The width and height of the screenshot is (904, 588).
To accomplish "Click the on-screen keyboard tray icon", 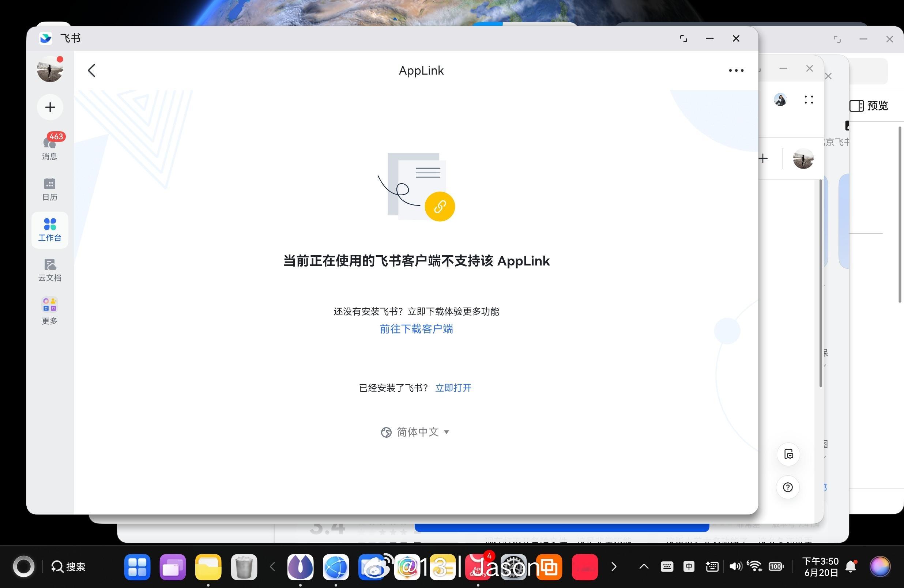I will 667,567.
